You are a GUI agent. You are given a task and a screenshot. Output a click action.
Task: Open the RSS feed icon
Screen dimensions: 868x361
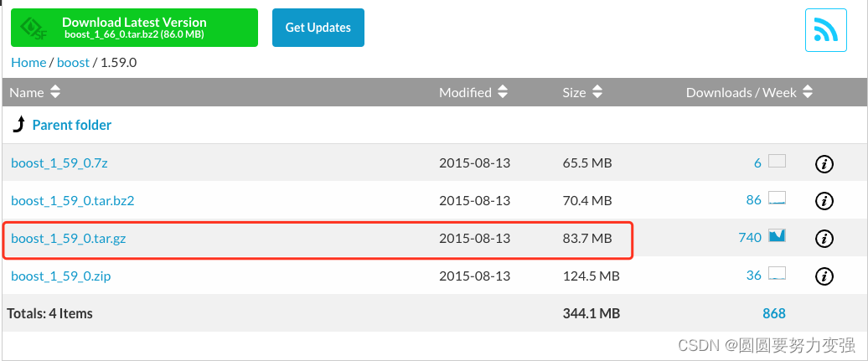(x=825, y=30)
